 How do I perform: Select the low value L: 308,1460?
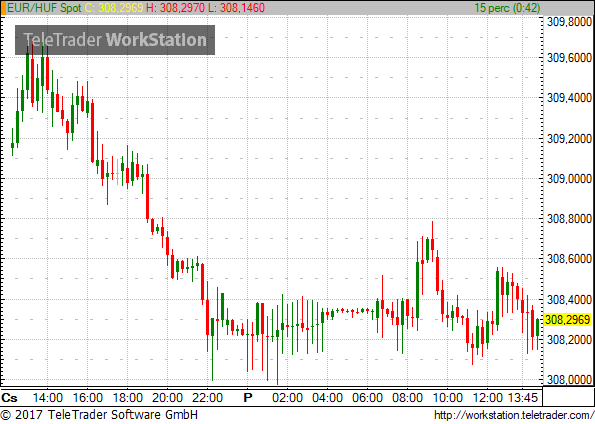click(236, 8)
